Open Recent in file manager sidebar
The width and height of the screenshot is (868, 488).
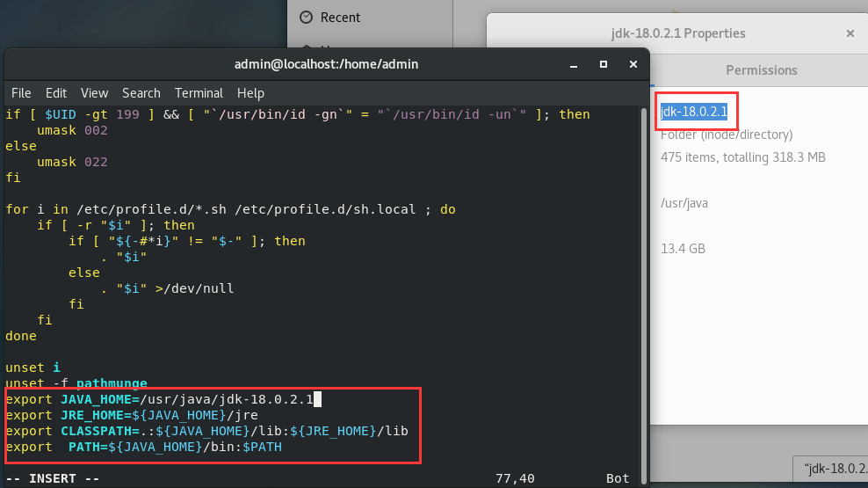point(340,18)
